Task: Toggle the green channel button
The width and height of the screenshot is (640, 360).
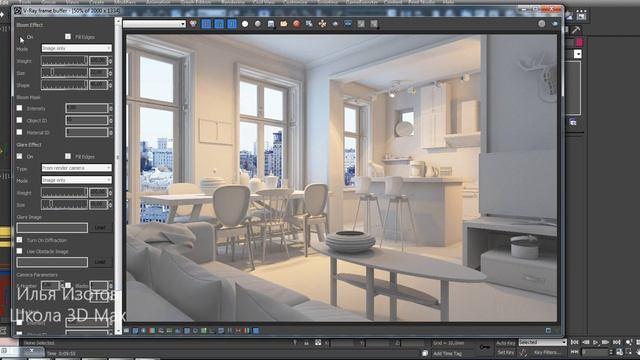Action: (219, 24)
